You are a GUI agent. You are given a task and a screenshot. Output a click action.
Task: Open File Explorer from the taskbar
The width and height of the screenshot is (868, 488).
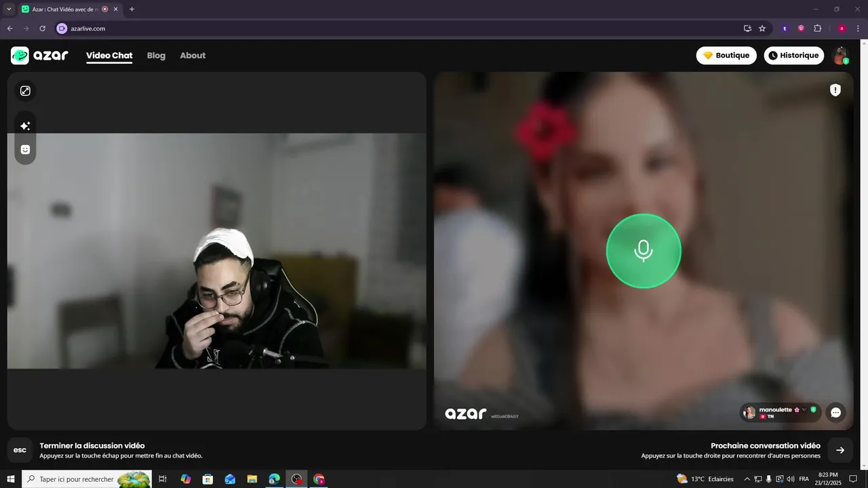pos(252,479)
